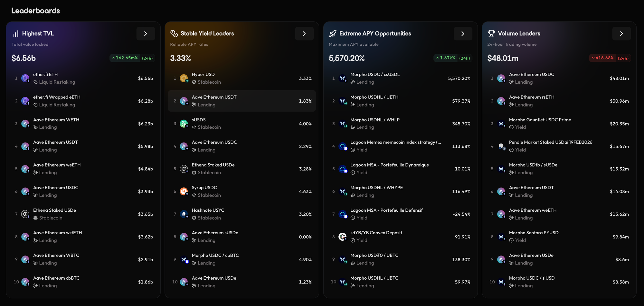Image resolution: width=644 pixels, height=306 pixels.
Task: Click the Syrup USDC orange token logo
Action: click(184, 191)
